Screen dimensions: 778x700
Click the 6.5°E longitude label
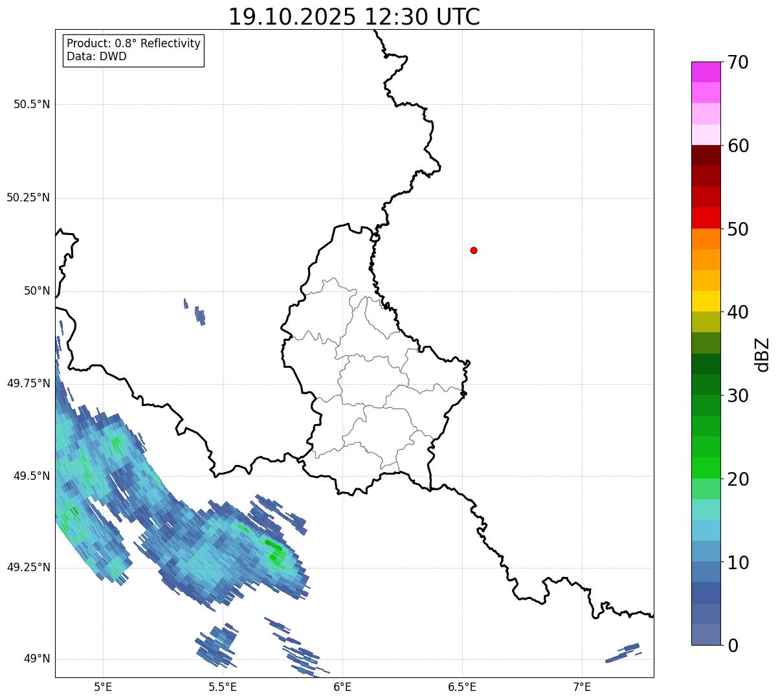tap(462, 686)
